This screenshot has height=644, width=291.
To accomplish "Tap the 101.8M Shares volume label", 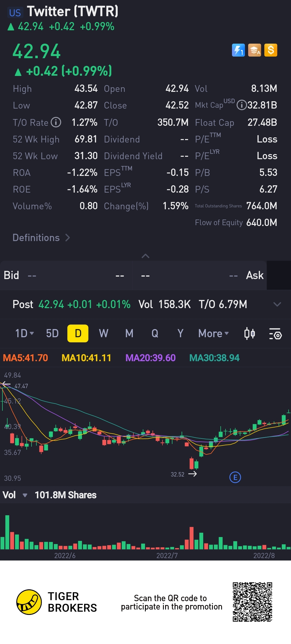I will 65,495.
